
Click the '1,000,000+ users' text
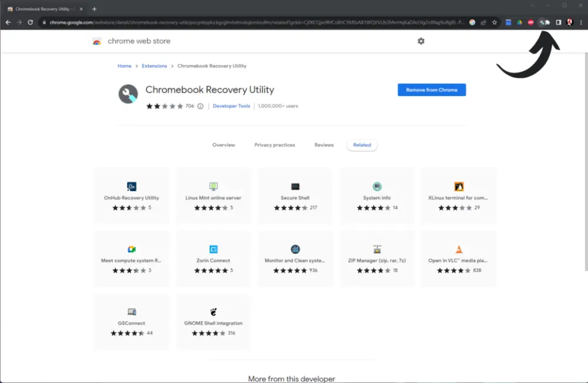click(278, 106)
